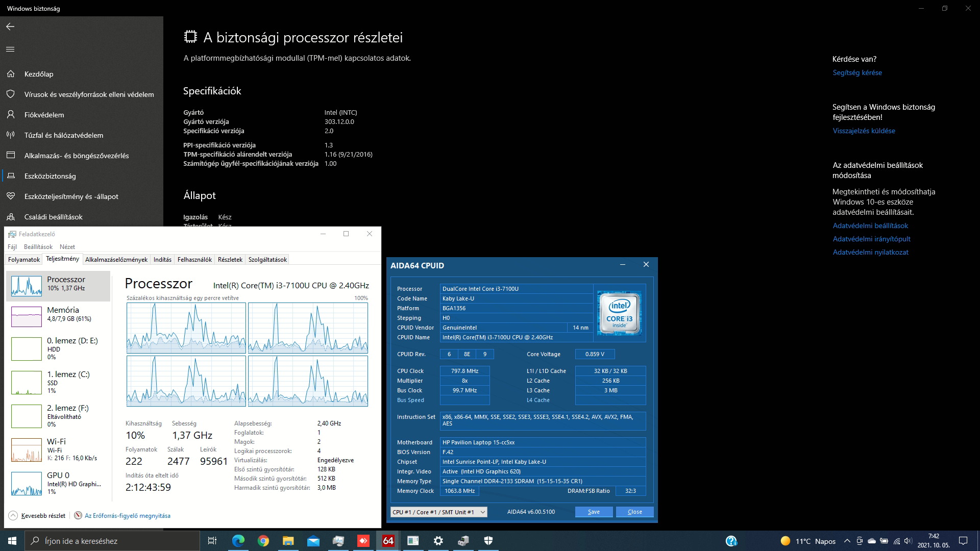Screen dimensions: 980x551
Task: Select 2. lemez (F:) removable disk
Action: pyautogui.click(x=58, y=416)
